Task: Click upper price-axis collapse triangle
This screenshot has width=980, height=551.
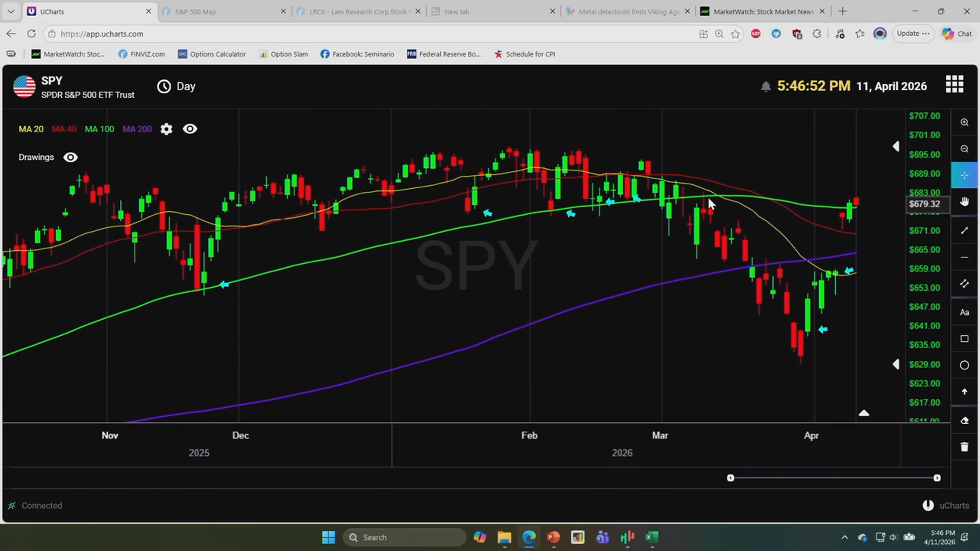Action: [896, 146]
